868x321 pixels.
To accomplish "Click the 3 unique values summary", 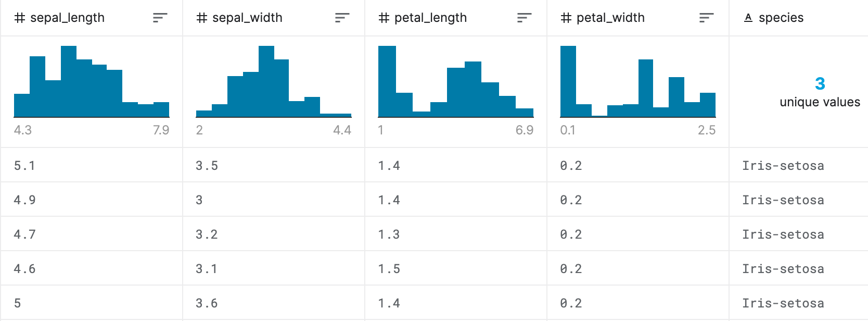I will [820, 92].
